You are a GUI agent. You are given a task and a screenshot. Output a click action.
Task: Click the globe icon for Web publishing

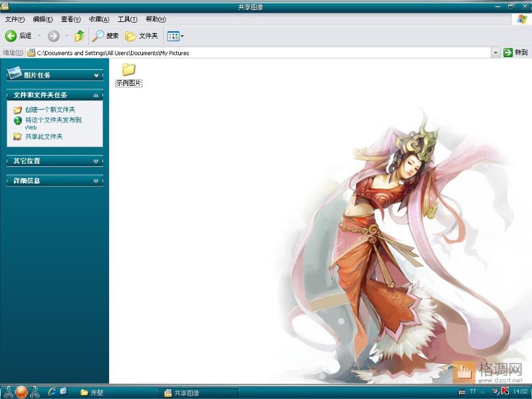[18, 120]
